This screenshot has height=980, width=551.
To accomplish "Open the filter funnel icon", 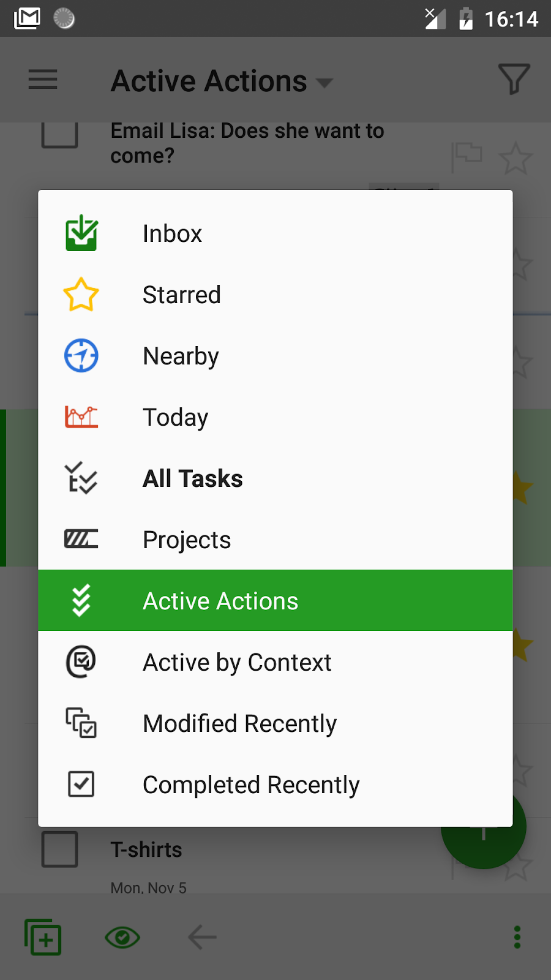I will [514, 80].
